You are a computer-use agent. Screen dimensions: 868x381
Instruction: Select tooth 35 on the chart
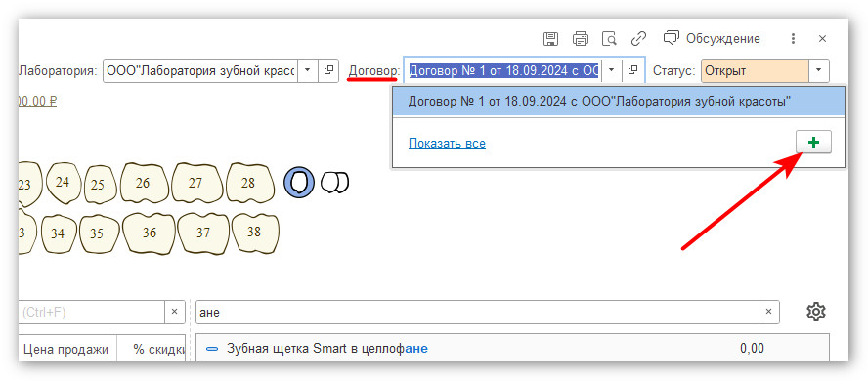99,233
